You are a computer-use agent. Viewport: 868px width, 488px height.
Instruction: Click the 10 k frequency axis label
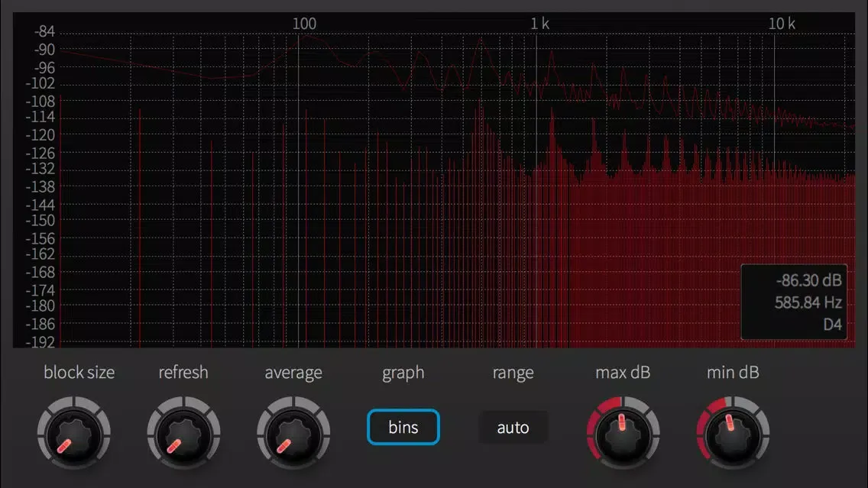pos(782,24)
